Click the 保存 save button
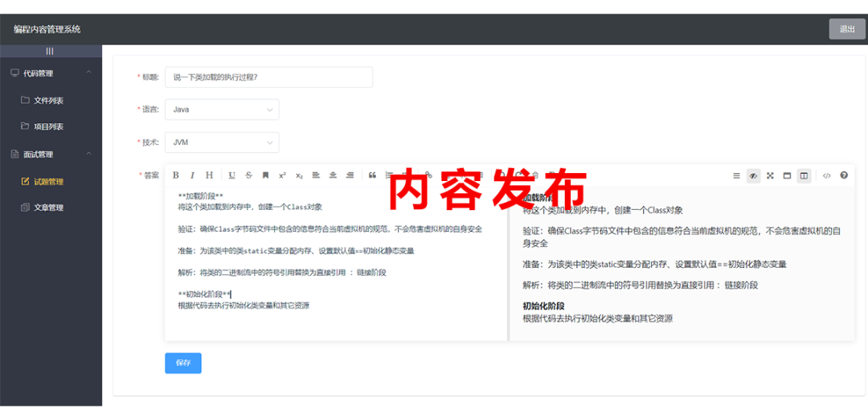 (183, 363)
